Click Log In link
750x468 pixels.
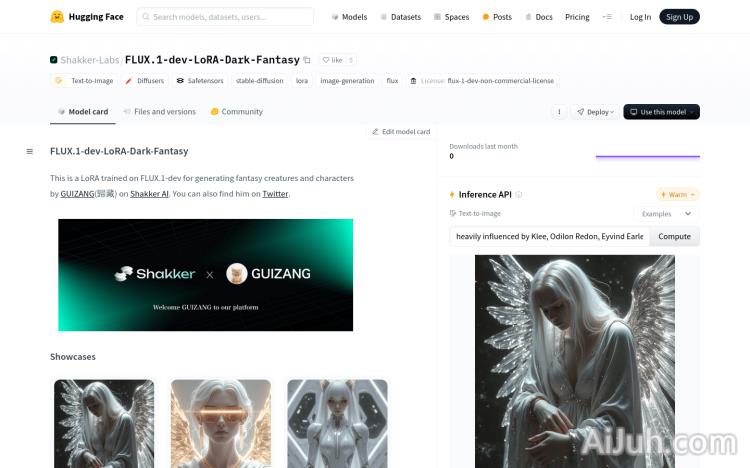[640, 17]
